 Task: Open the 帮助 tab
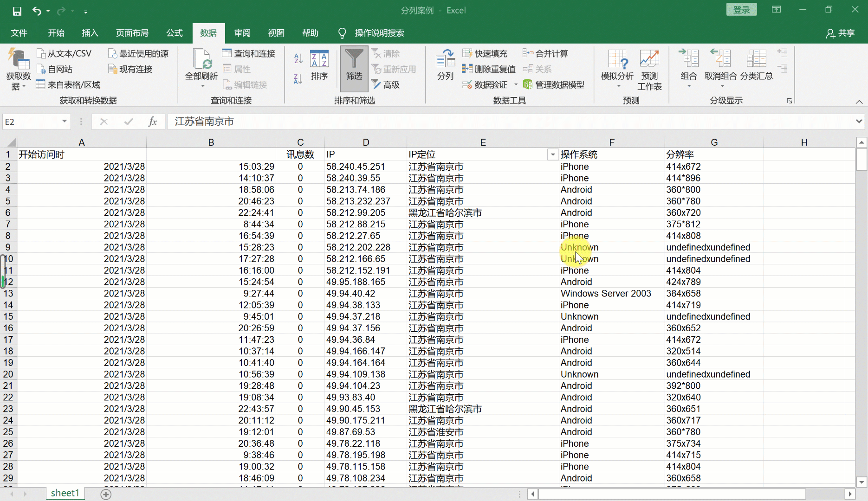click(310, 33)
